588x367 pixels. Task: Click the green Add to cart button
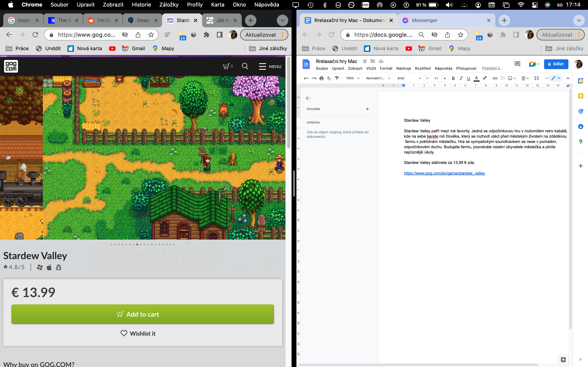[143, 314]
